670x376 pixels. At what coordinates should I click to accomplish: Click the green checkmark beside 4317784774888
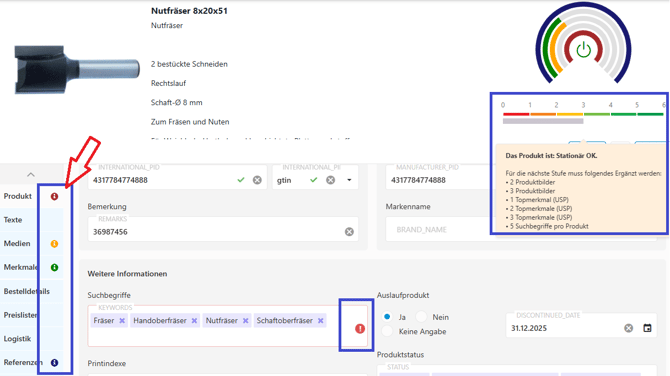click(x=241, y=180)
